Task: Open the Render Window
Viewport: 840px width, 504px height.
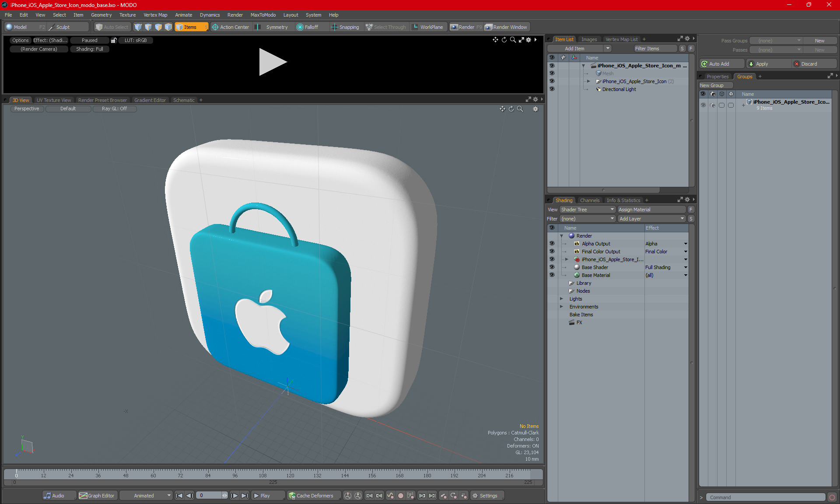Action: click(507, 27)
